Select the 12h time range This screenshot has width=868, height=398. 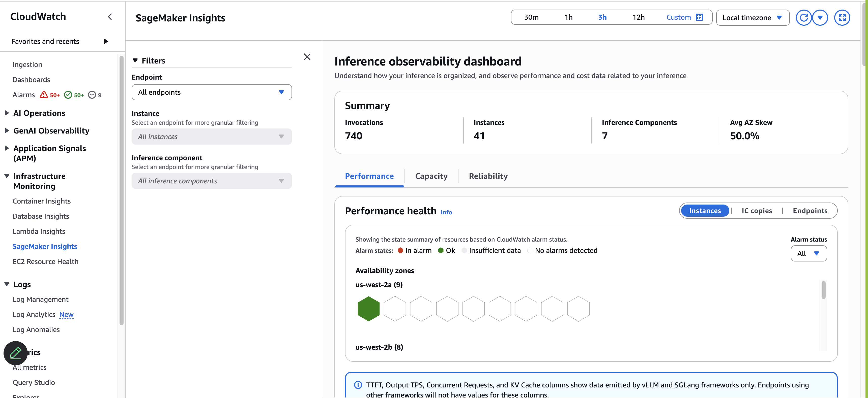639,17
